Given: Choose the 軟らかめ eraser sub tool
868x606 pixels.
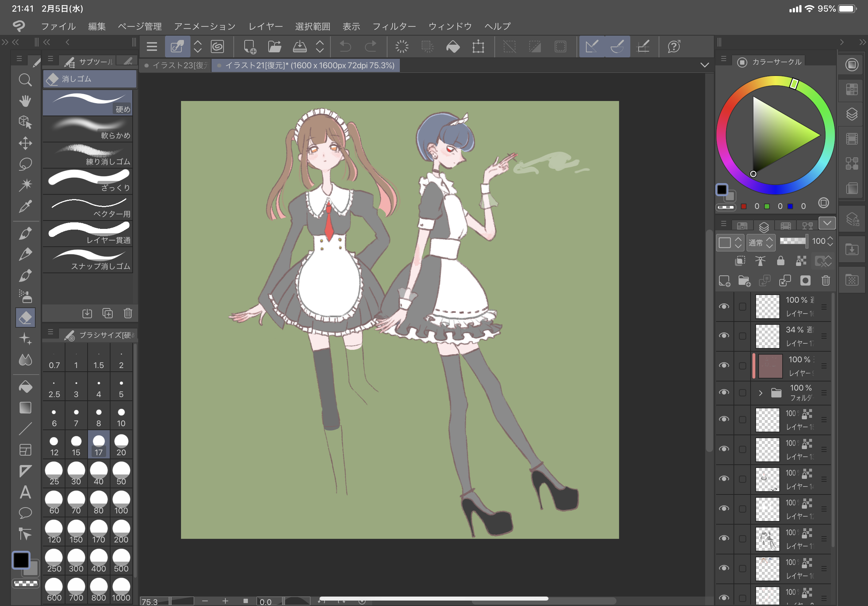Looking at the screenshot, I should click(88, 129).
